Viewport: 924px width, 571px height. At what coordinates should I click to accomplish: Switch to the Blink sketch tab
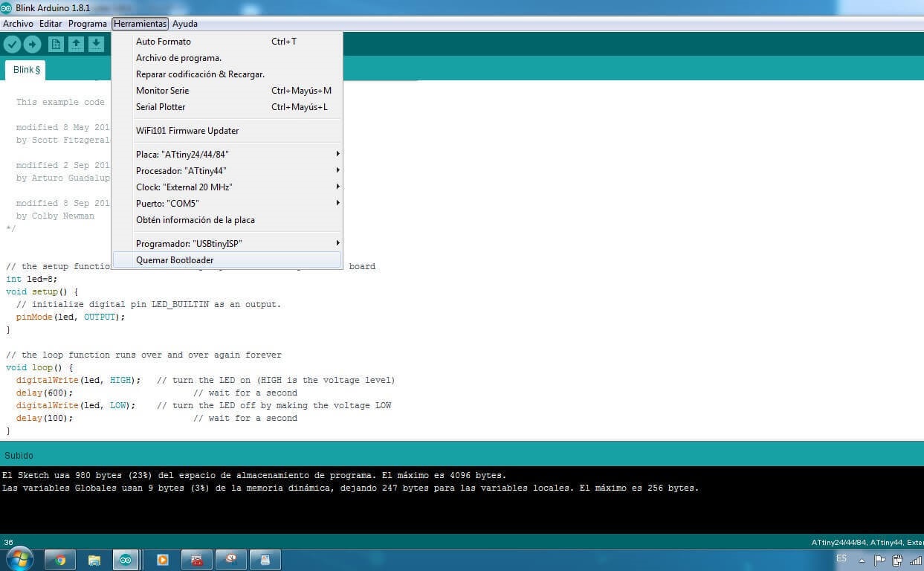(26, 70)
